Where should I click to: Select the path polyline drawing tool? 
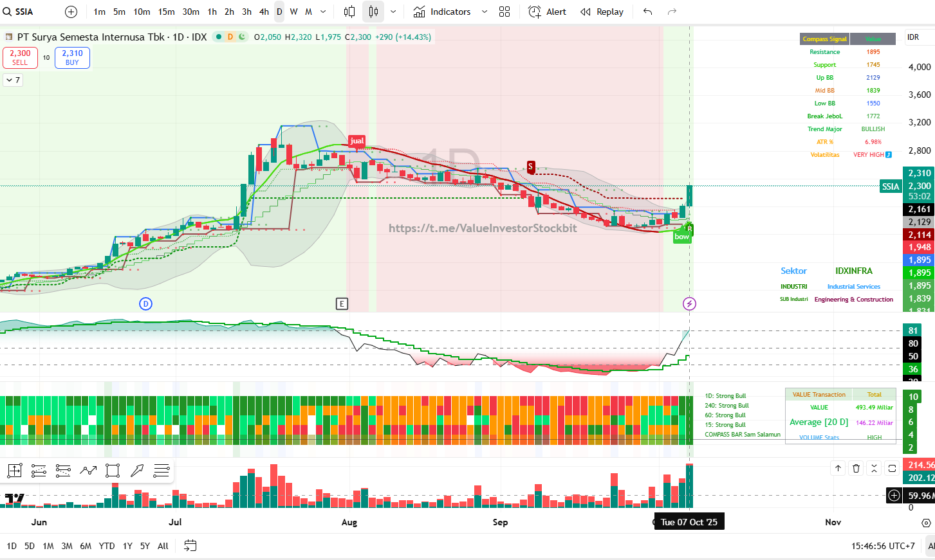pyautogui.click(x=88, y=471)
